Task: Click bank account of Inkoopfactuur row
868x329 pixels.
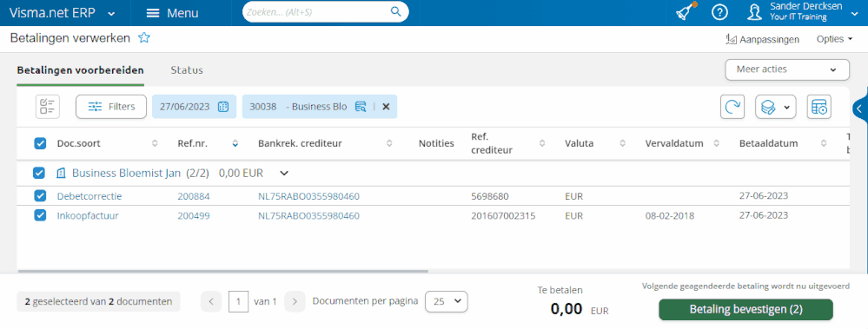Action: click(309, 216)
